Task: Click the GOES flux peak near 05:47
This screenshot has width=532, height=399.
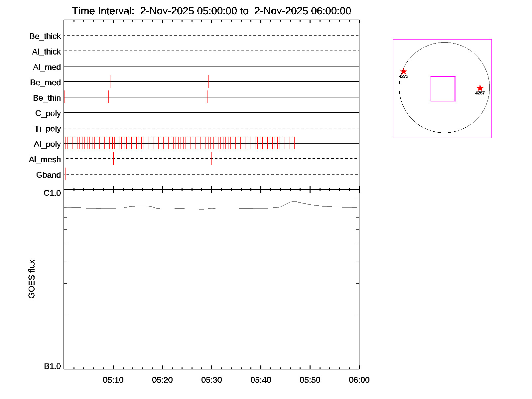Action: [294, 201]
